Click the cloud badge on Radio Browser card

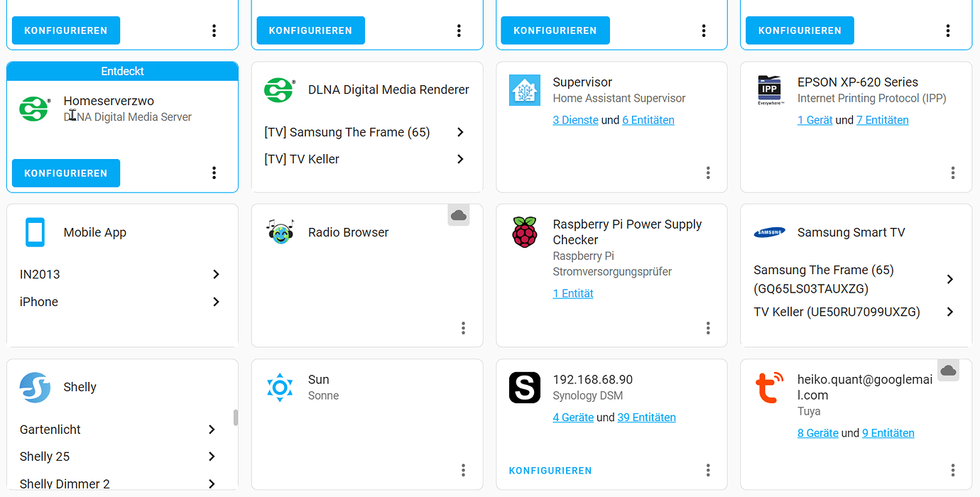(x=458, y=214)
